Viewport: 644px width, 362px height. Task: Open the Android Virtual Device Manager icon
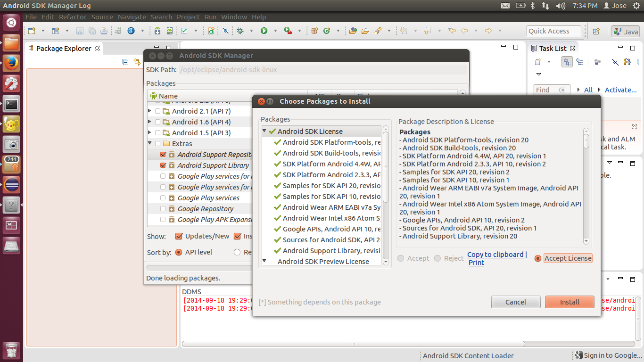[170, 31]
